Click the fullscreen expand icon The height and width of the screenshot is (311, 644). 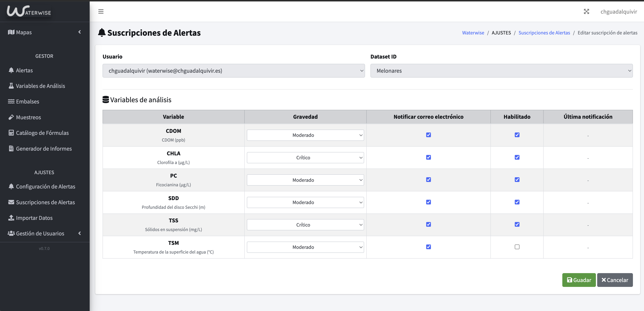pyautogui.click(x=586, y=11)
